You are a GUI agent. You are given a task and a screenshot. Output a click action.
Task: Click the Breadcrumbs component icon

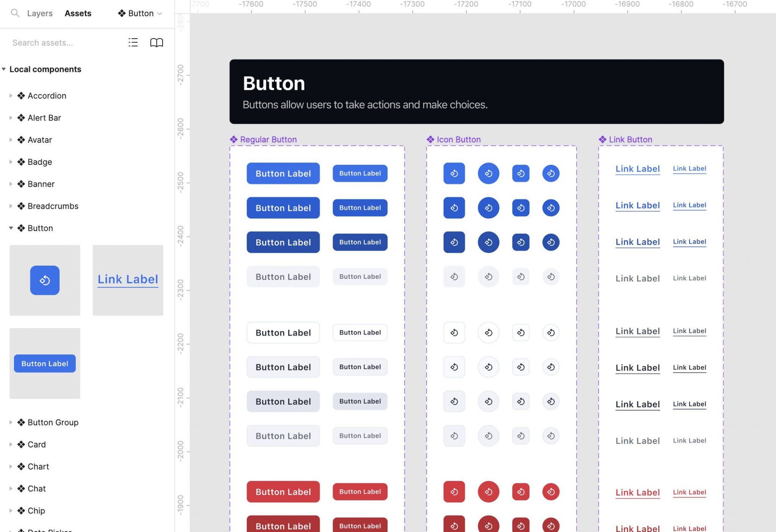tap(20, 206)
